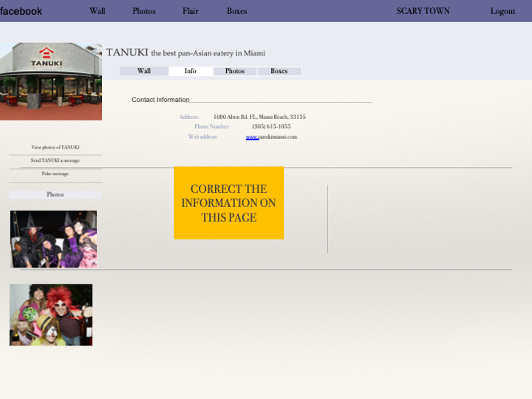Click the 'Address:' field label

point(189,117)
